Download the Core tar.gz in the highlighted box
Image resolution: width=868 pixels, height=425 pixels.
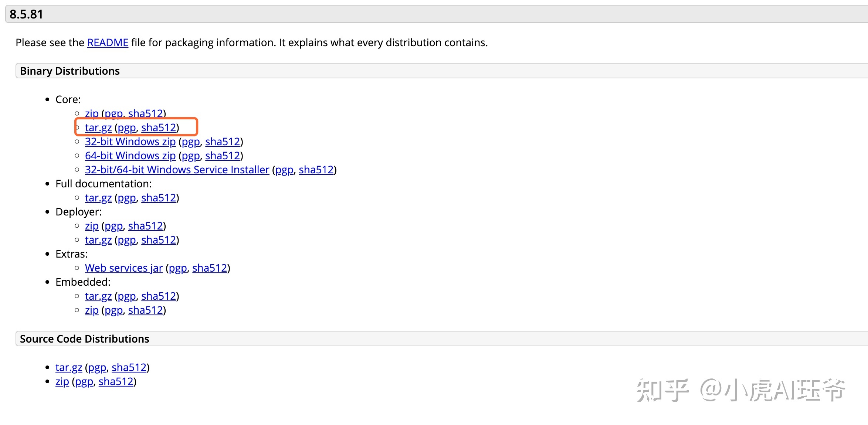pos(98,127)
